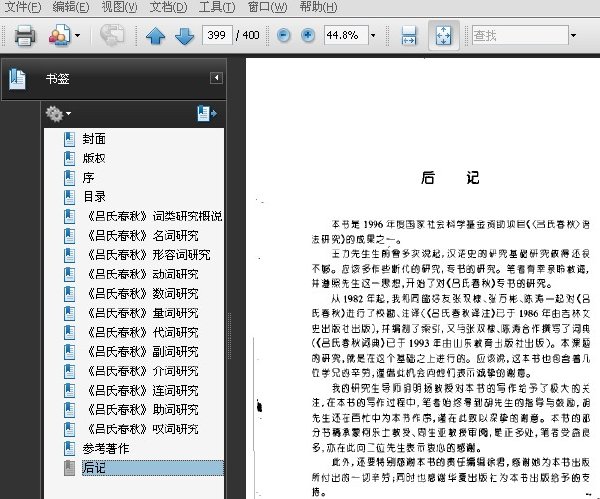Open the 工具(T) menu
This screenshot has width=600, height=499.
point(217,7)
